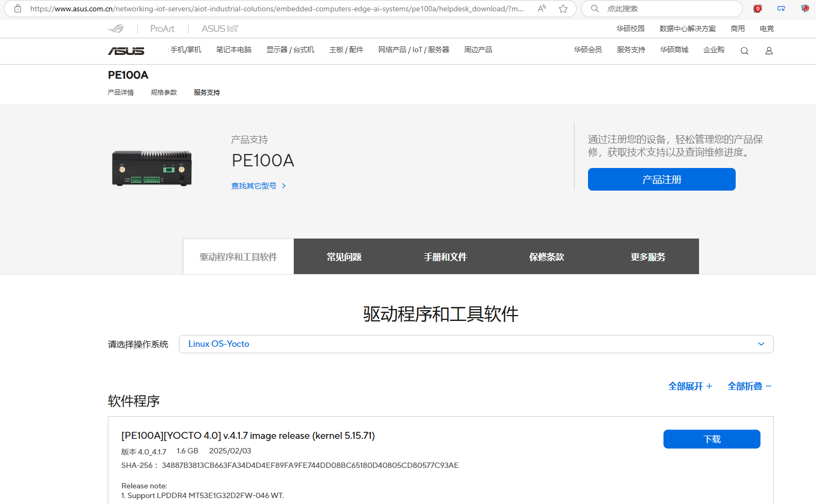
Task: Click the ASUS logo in the navigation bar
Action: click(126, 51)
